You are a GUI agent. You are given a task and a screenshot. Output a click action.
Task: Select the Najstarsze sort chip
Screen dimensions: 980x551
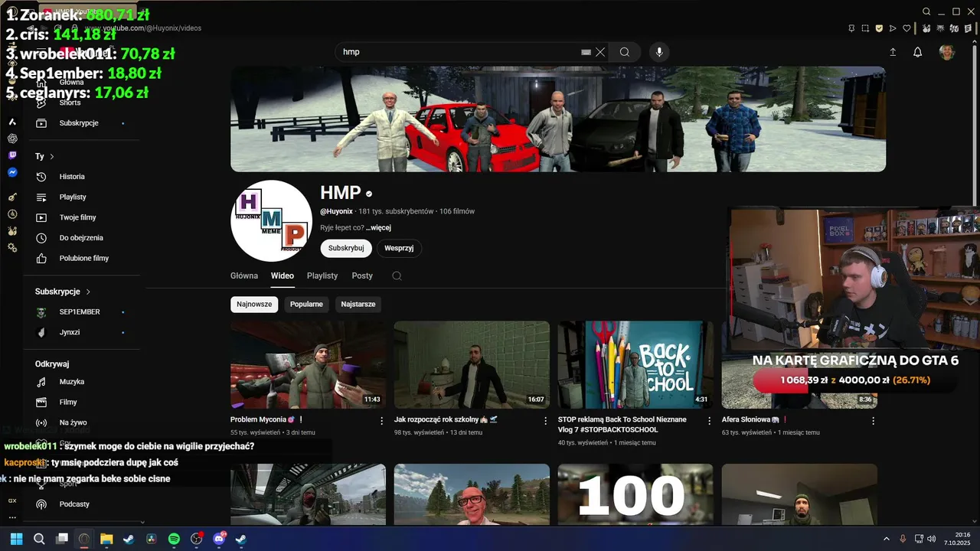tap(358, 305)
